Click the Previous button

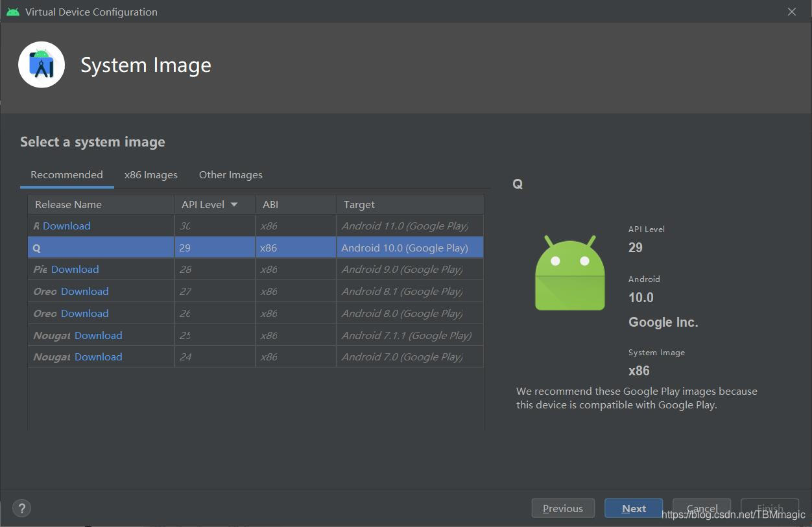(563, 508)
